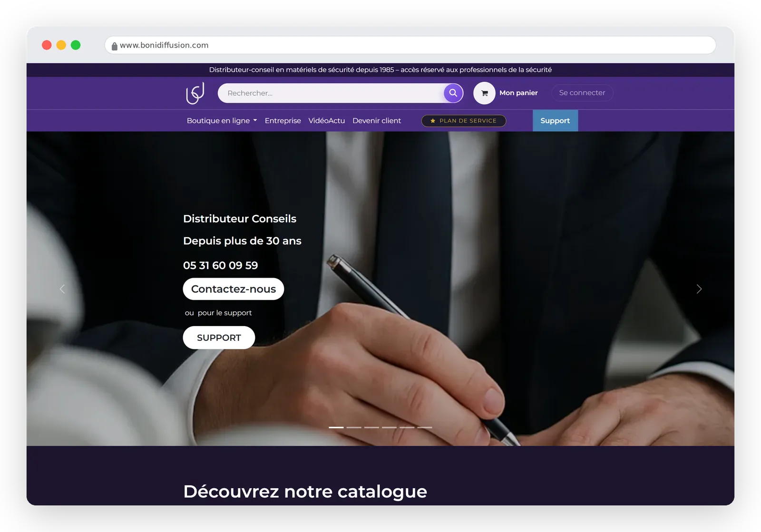Image resolution: width=761 pixels, height=532 pixels.
Task: Go to previous carousel slide arrow
Action: (x=62, y=289)
